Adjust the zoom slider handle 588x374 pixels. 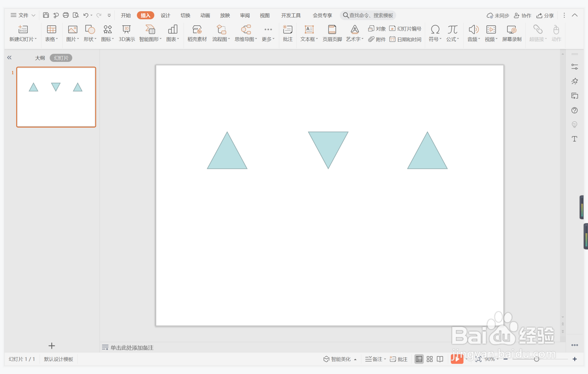(x=536, y=359)
